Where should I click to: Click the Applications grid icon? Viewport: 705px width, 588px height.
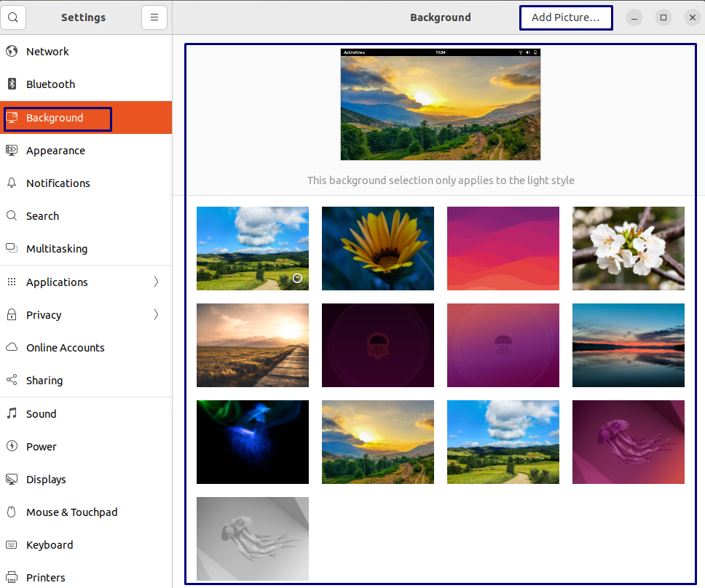coord(12,282)
